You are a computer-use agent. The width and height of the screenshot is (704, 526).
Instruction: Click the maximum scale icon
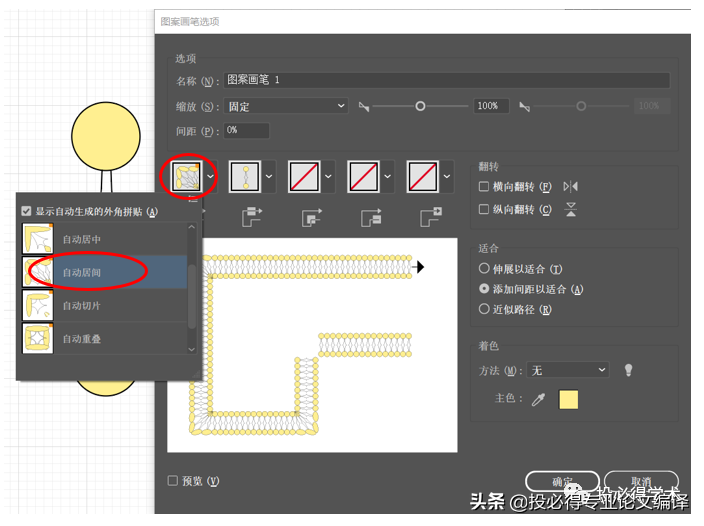point(524,107)
